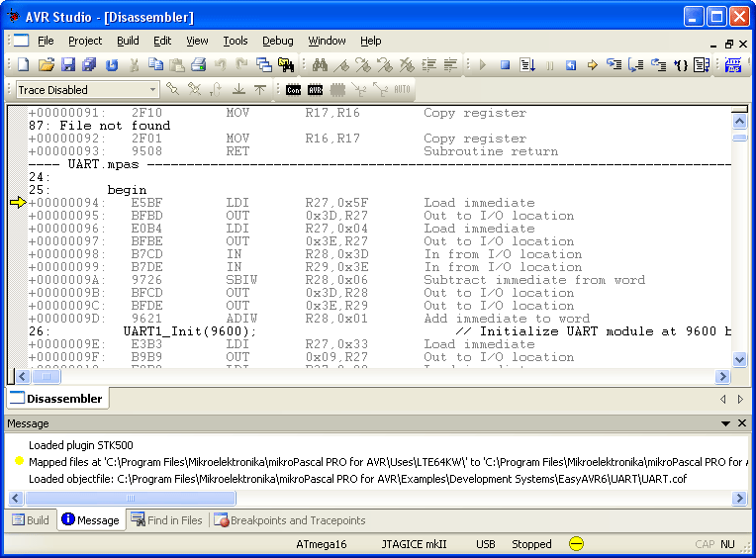Open a file with the folder icon
This screenshot has width=756, height=558.
pos(47,64)
